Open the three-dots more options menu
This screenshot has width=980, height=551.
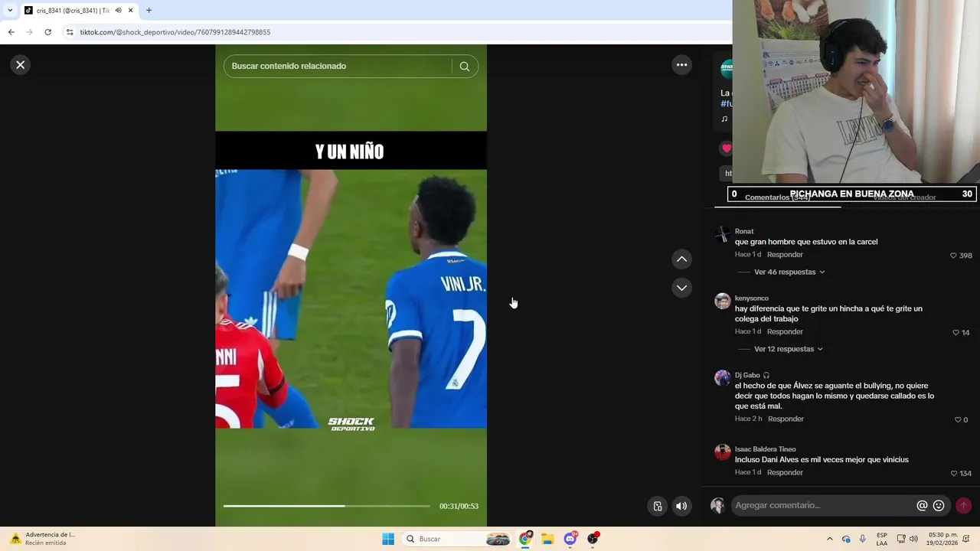681,65
